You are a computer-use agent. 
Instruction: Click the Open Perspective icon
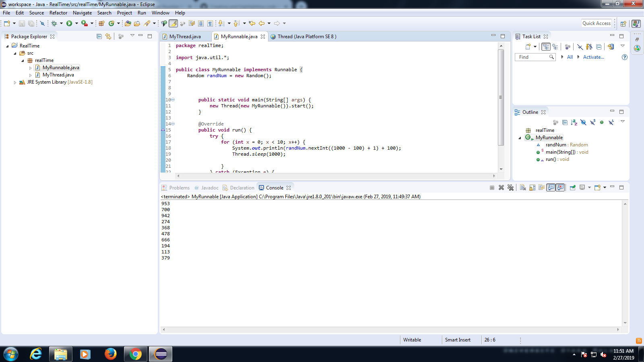[623, 23]
